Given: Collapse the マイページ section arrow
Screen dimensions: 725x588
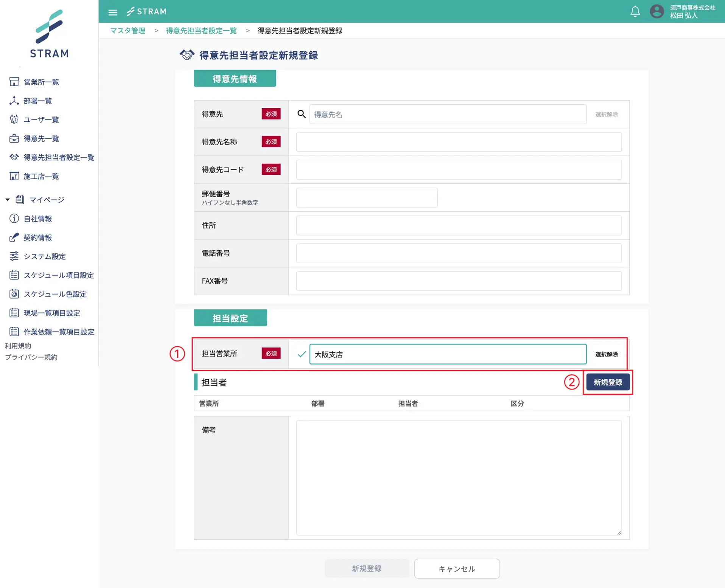Looking at the screenshot, I should pyautogui.click(x=8, y=200).
